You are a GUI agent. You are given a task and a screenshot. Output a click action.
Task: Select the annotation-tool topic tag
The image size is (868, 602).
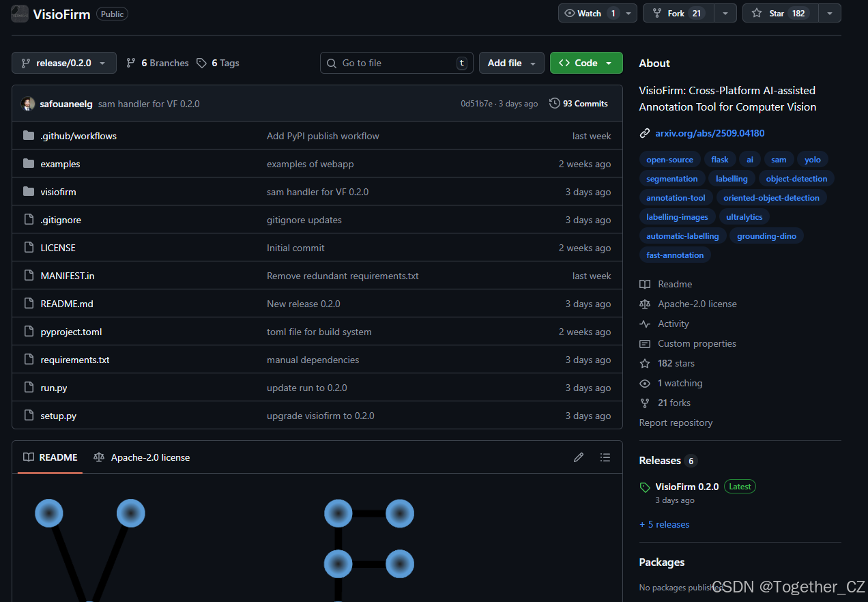pos(676,198)
